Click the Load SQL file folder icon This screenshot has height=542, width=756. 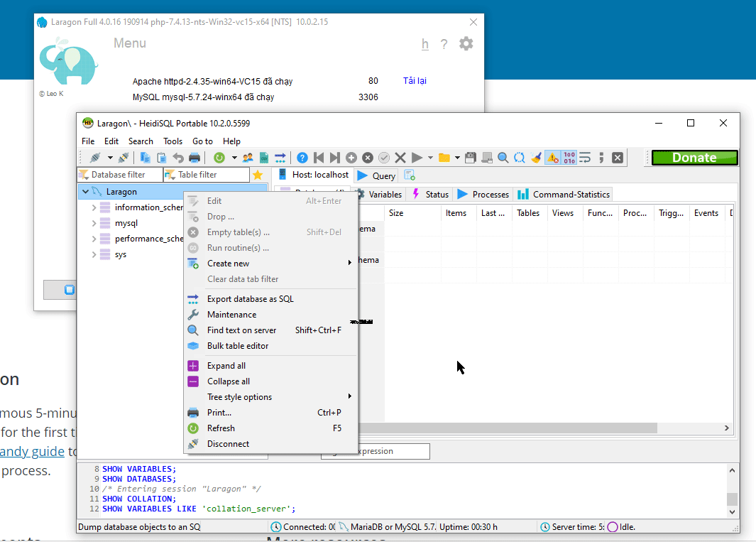tap(444, 157)
